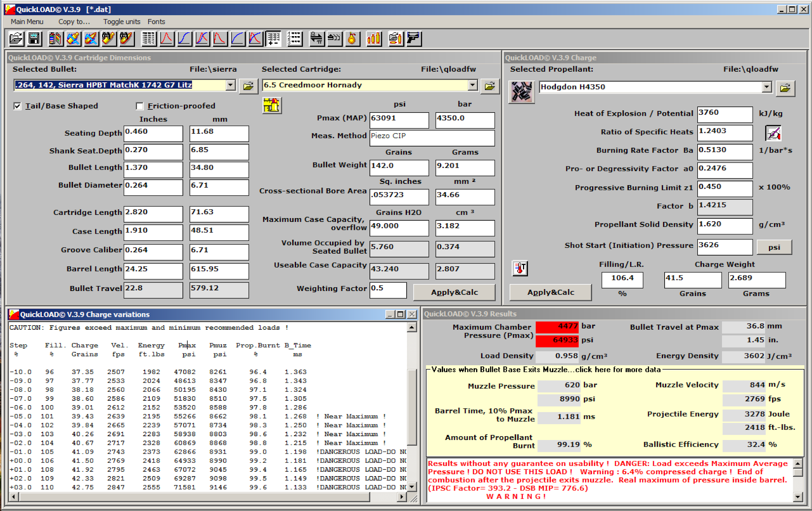Click the floppy disk save icon
812x511 pixels.
(x=34, y=38)
